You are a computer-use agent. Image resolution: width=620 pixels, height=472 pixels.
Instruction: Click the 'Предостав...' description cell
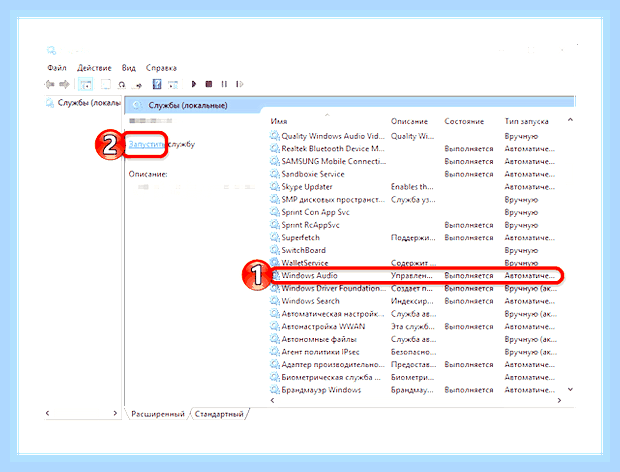[x=413, y=364]
